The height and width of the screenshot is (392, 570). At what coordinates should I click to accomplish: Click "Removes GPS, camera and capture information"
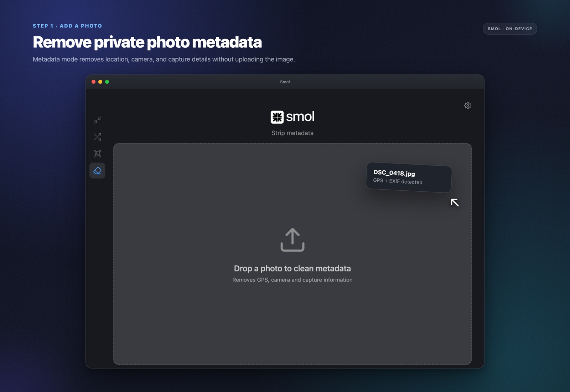tap(292, 280)
